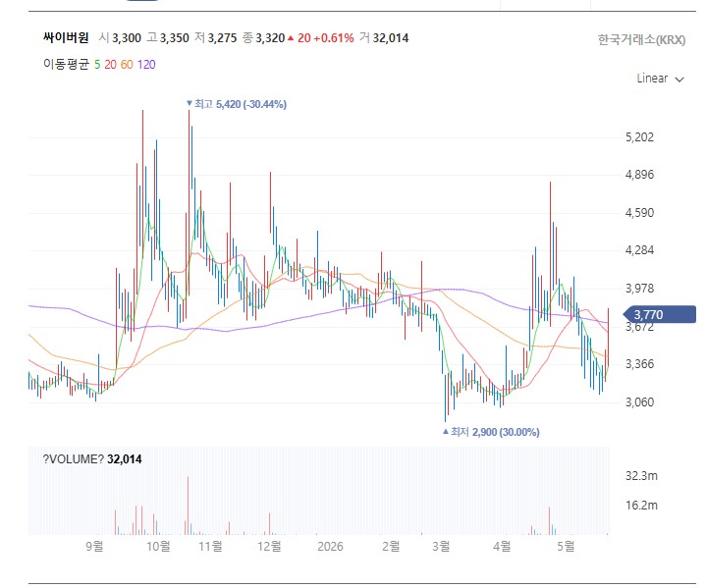The height and width of the screenshot is (588, 706).
Task: Click the 3,770 current price marker
Action: point(660,314)
